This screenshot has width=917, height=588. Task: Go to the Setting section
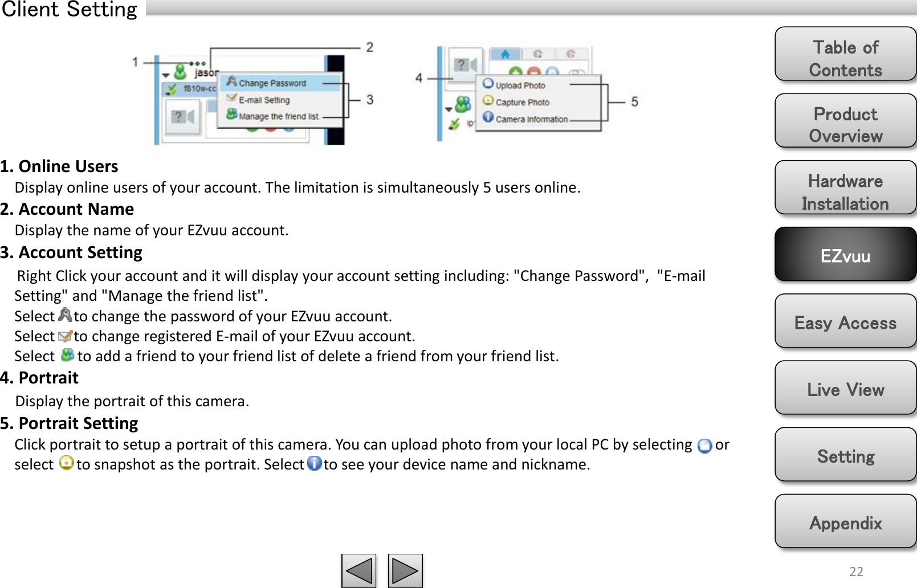point(845,454)
